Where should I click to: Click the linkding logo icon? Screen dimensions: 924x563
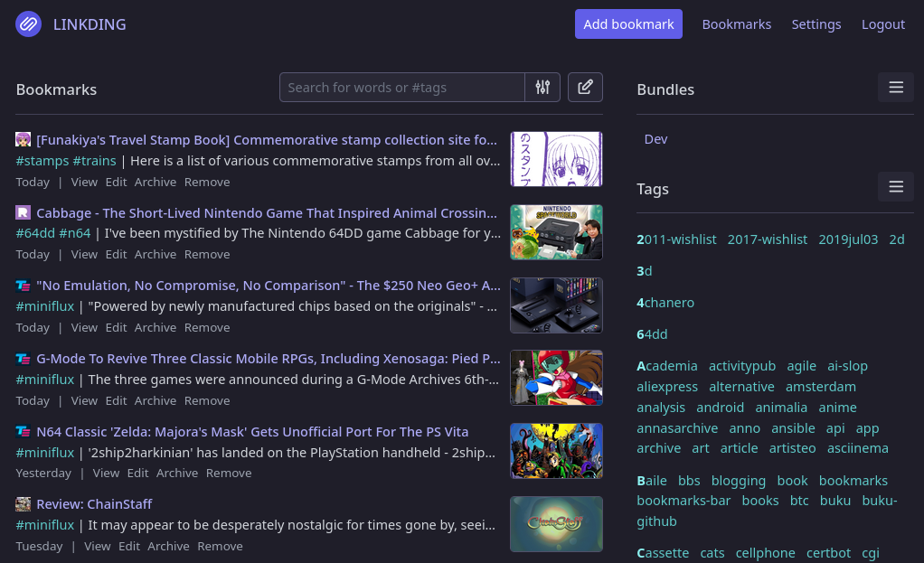click(x=28, y=24)
